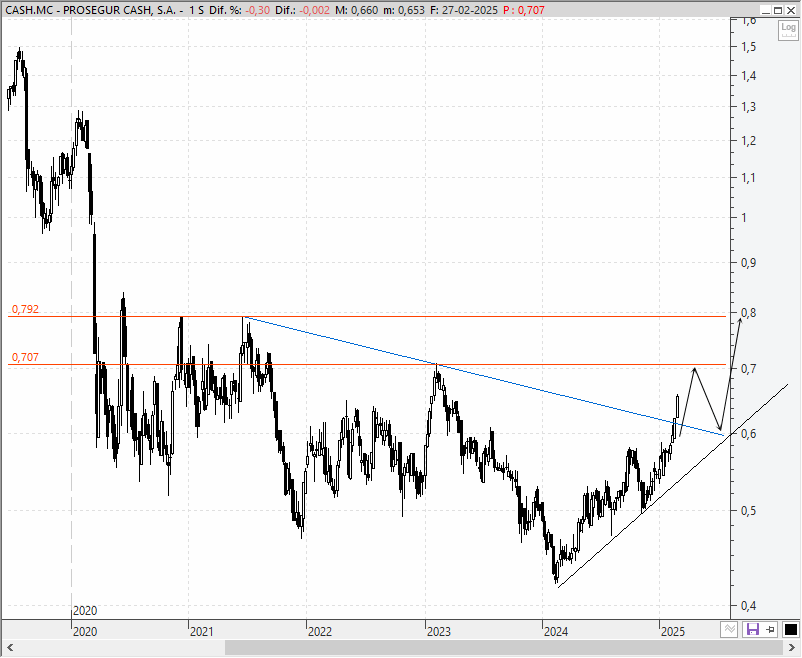
Task: Click the pin icon beside save
Action: 770,630
